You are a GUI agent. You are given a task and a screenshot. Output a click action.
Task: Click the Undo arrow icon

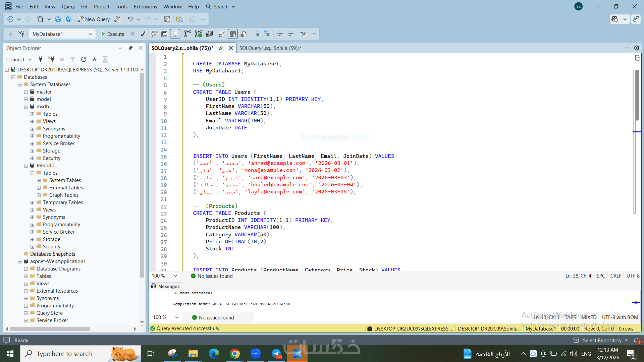[130, 19]
